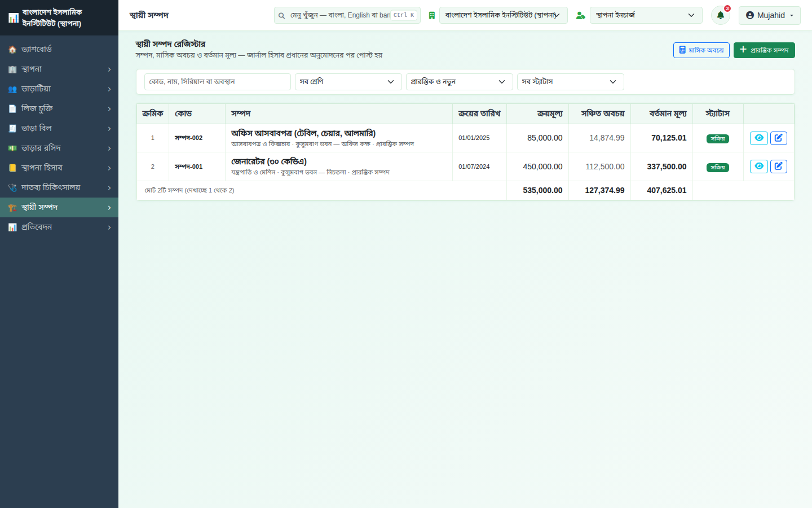
Task: Expand the Mujahid user menu
Action: pos(770,15)
